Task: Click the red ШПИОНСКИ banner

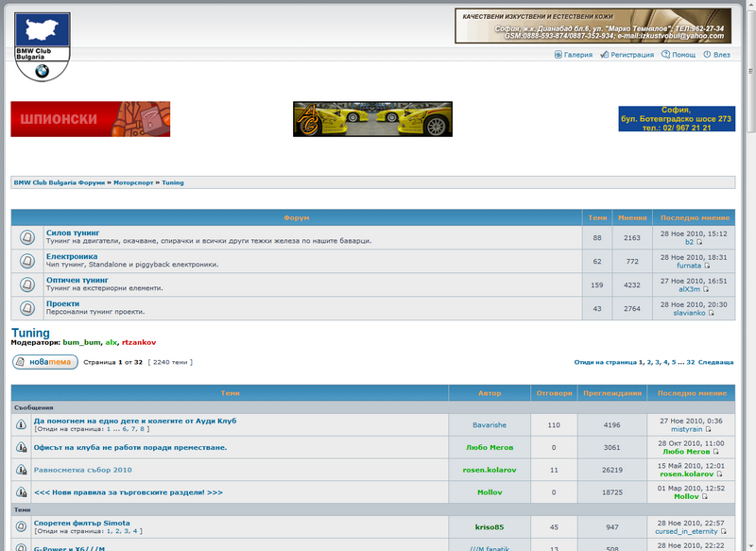Action: click(x=91, y=119)
